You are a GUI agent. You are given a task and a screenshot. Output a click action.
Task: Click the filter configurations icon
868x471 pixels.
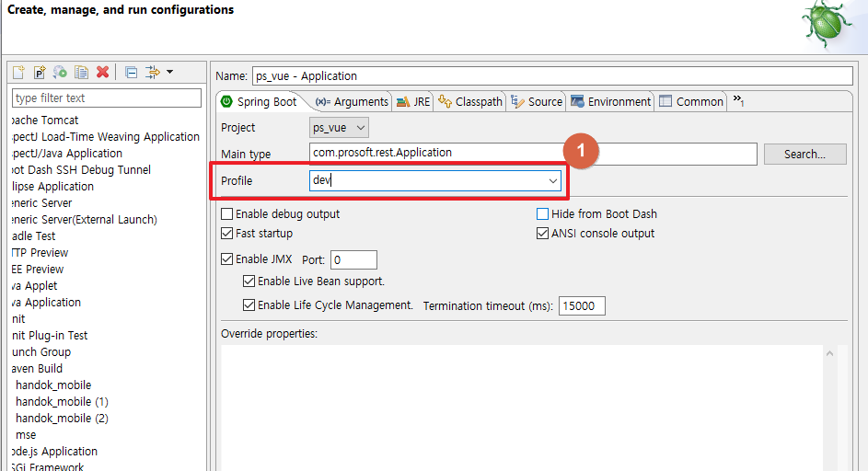(x=153, y=72)
